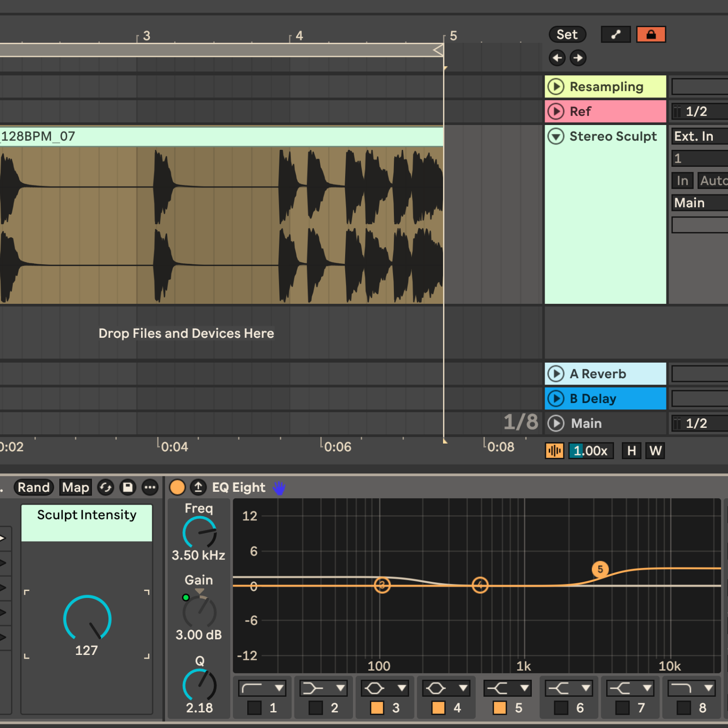Click the automation lock icon
The width and height of the screenshot is (728, 728).
tap(651, 34)
